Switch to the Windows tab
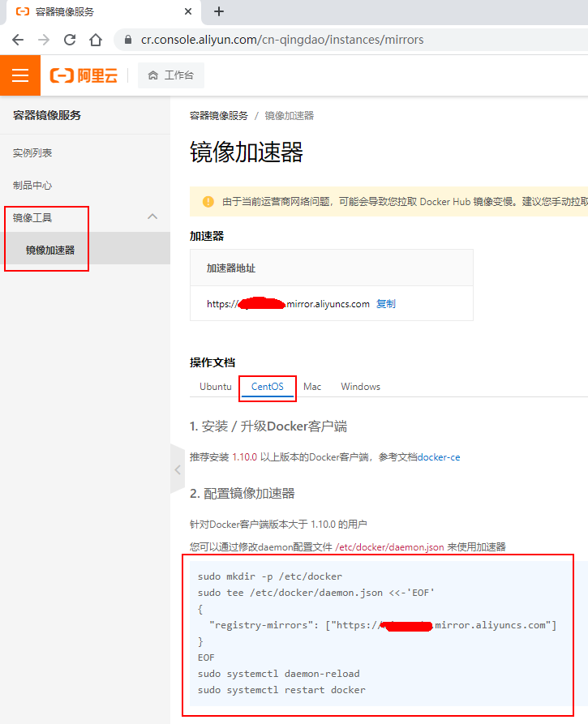588x724 pixels. click(361, 387)
